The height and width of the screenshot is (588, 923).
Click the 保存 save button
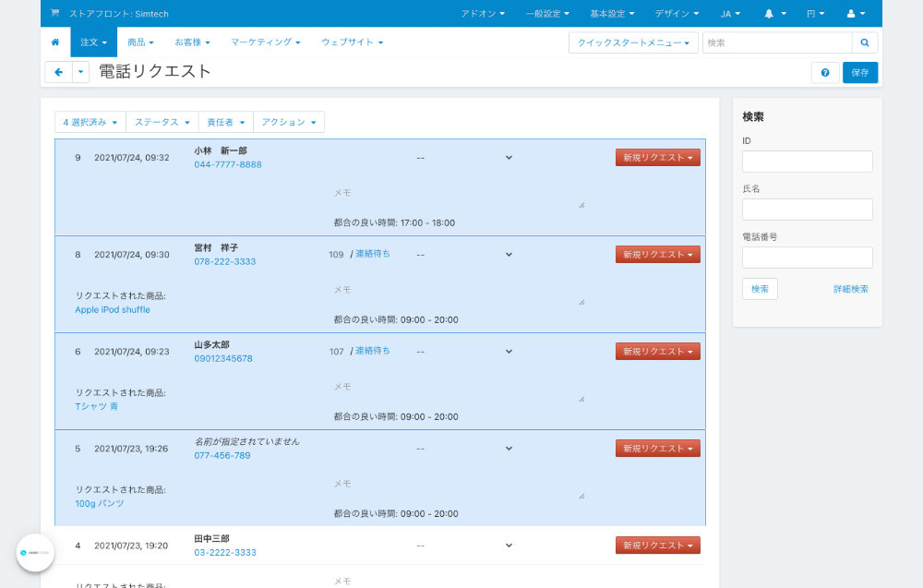coord(860,72)
